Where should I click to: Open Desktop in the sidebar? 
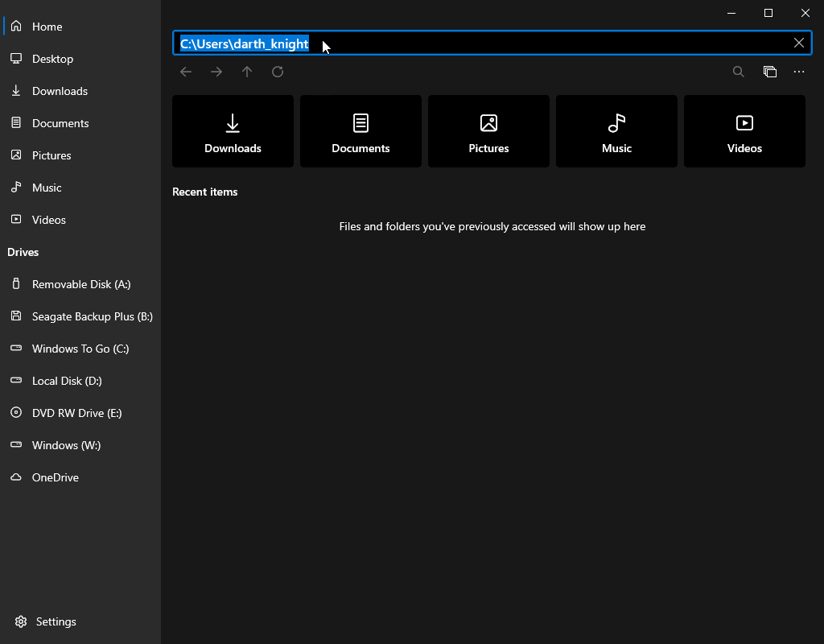pos(80,59)
